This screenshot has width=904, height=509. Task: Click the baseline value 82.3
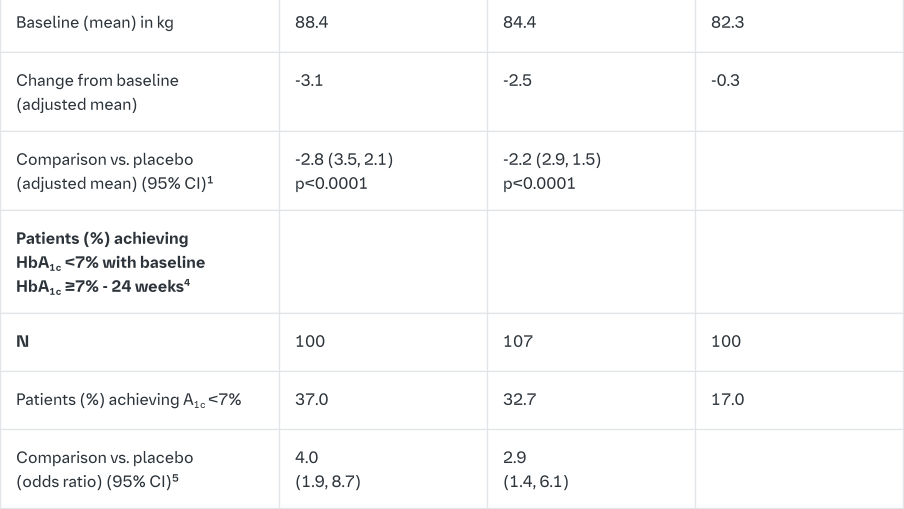click(x=726, y=22)
